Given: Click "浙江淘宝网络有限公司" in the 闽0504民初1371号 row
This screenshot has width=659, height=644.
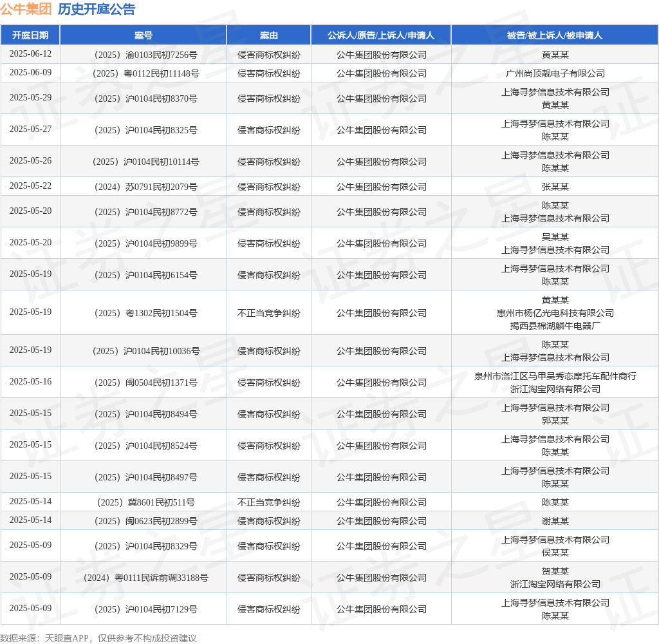Looking at the screenshot, I should coord(555,389).
